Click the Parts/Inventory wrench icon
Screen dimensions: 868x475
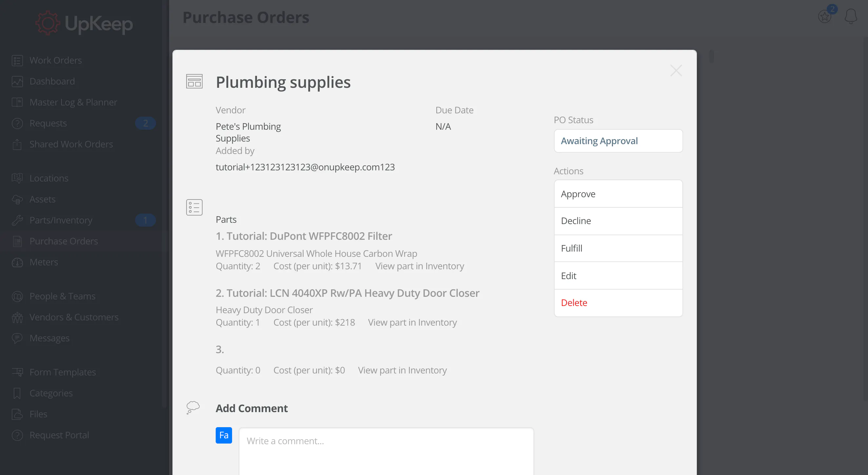17,220
